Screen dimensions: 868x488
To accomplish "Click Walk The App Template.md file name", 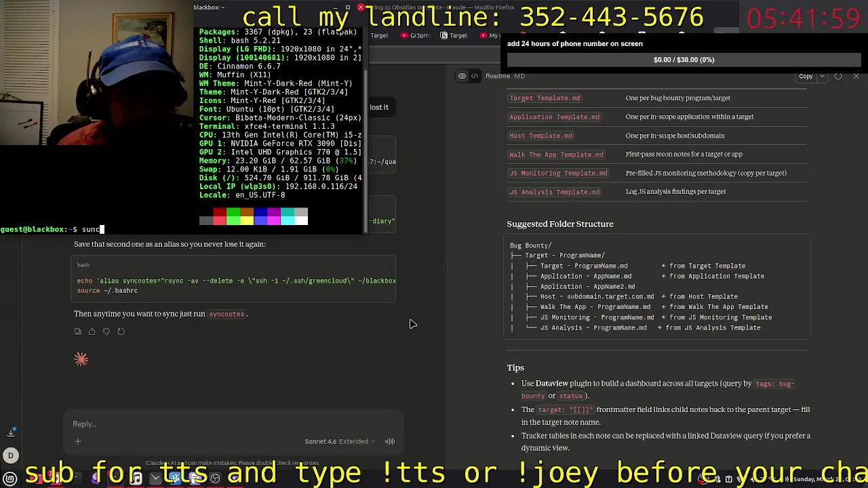I will coord(556,155).
